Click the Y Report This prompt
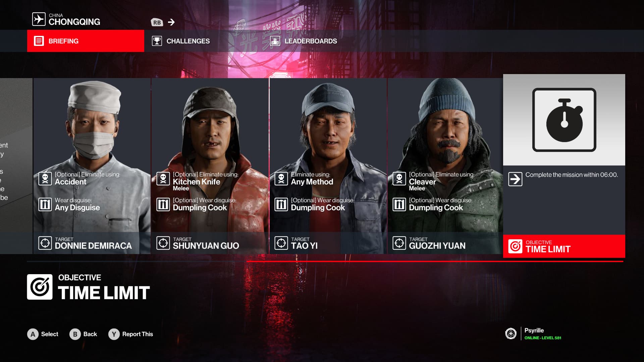 click(x=130, y=334)
